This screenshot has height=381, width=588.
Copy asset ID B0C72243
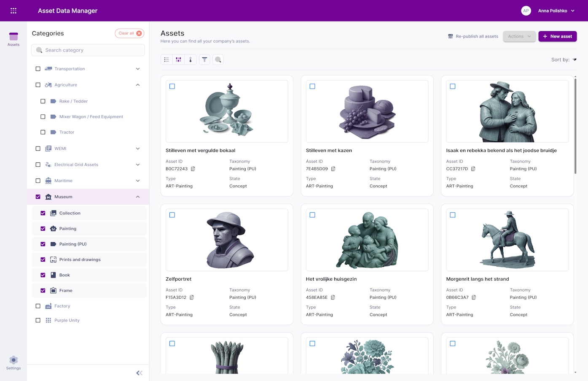point(193,169)
